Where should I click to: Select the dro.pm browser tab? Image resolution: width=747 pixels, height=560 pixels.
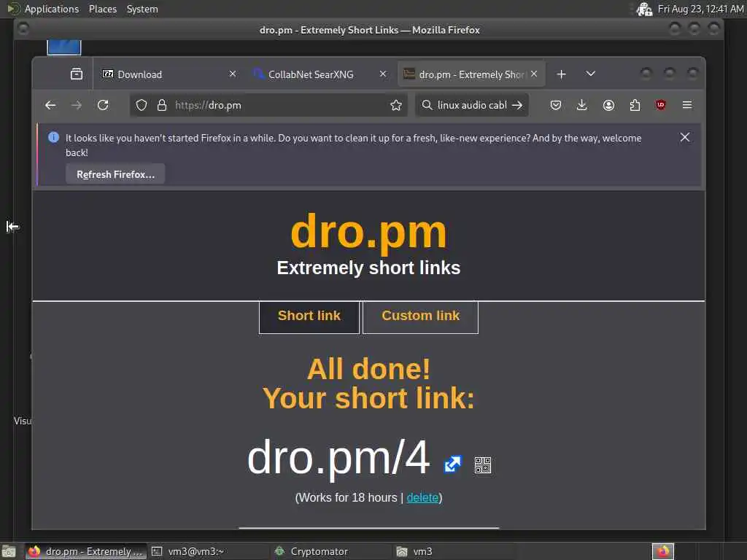click(x=472, y=74)
